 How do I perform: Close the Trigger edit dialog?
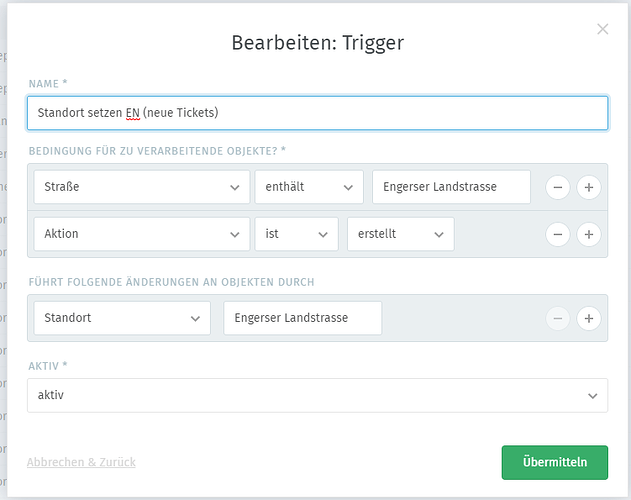click(x=602, y=29)
